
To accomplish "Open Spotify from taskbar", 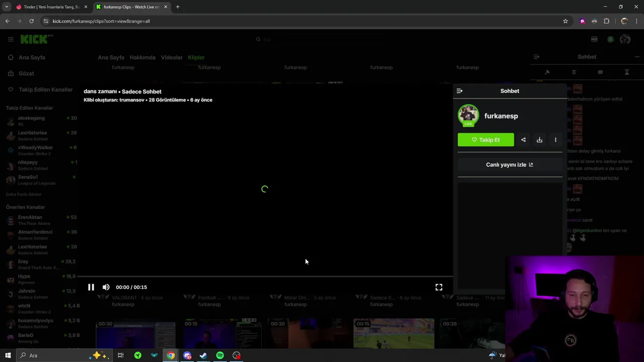I will point(220,355).
